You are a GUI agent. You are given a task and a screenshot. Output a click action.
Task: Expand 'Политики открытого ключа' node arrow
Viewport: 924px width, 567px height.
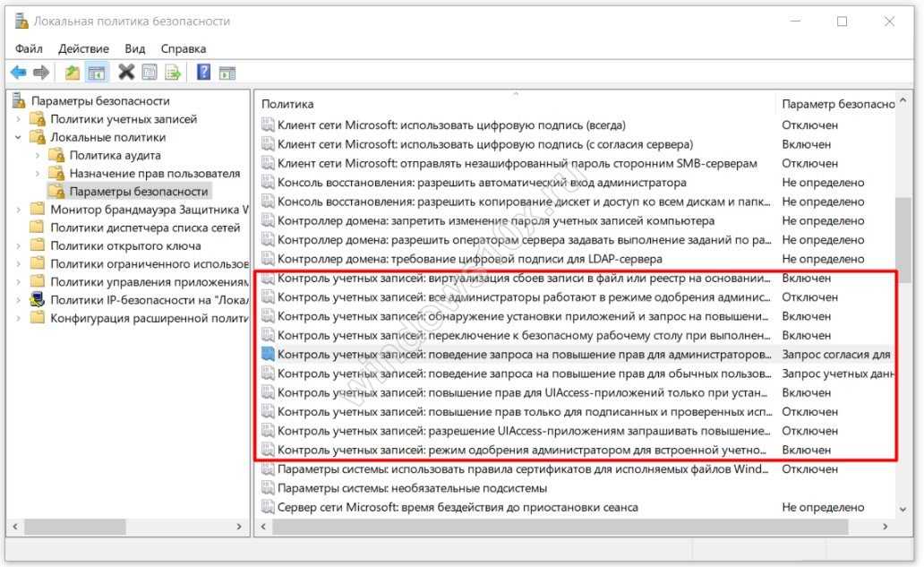18,245
